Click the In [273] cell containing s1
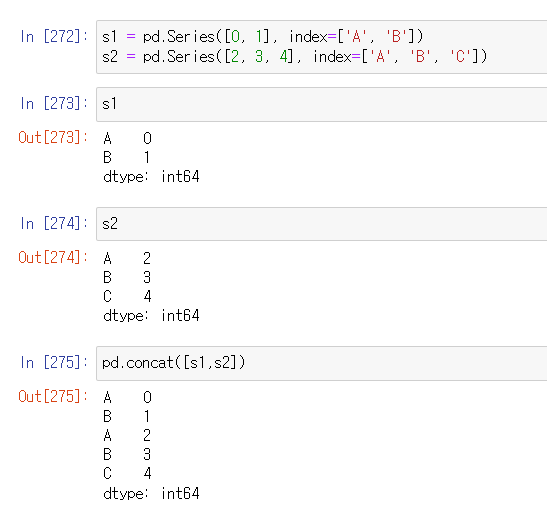The height and width of the screenshot is (515, 547). 322,104
